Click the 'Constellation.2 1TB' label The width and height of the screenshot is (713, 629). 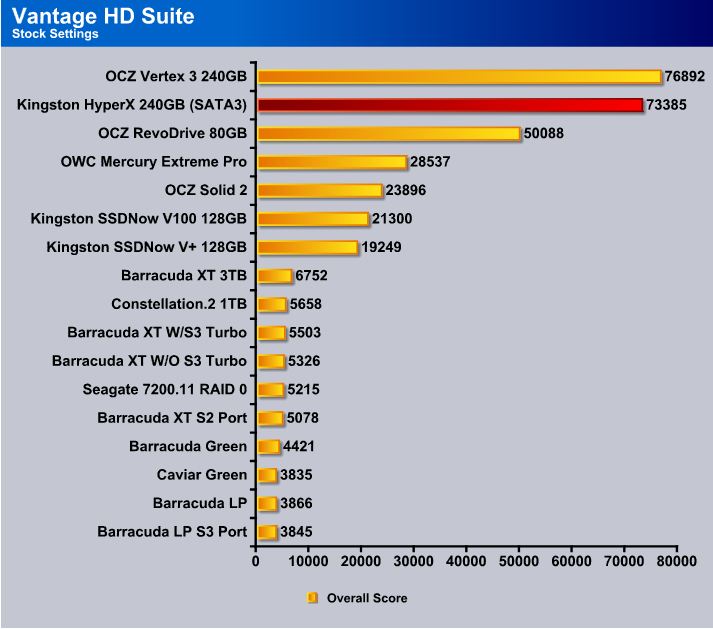pyautogui.click(x=179, y=304)
